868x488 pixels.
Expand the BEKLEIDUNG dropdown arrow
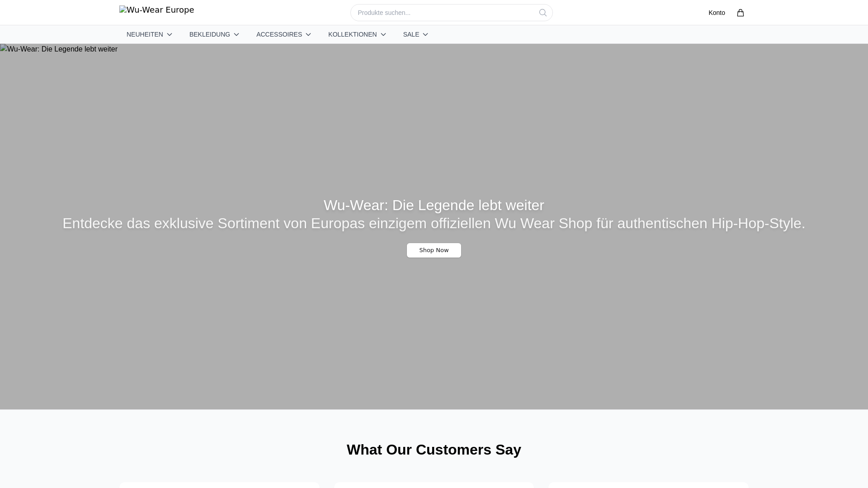pyautogui.click(x=236, y=34)
